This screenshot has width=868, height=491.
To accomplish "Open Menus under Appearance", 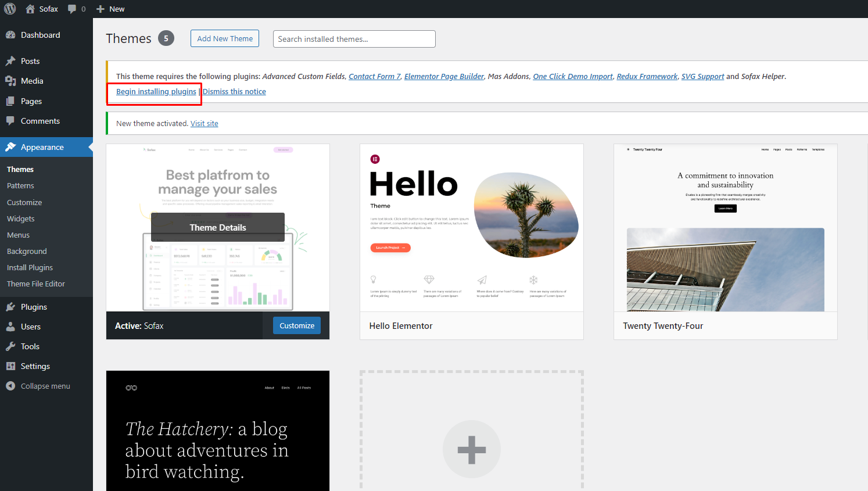I will tap(18, 235).
